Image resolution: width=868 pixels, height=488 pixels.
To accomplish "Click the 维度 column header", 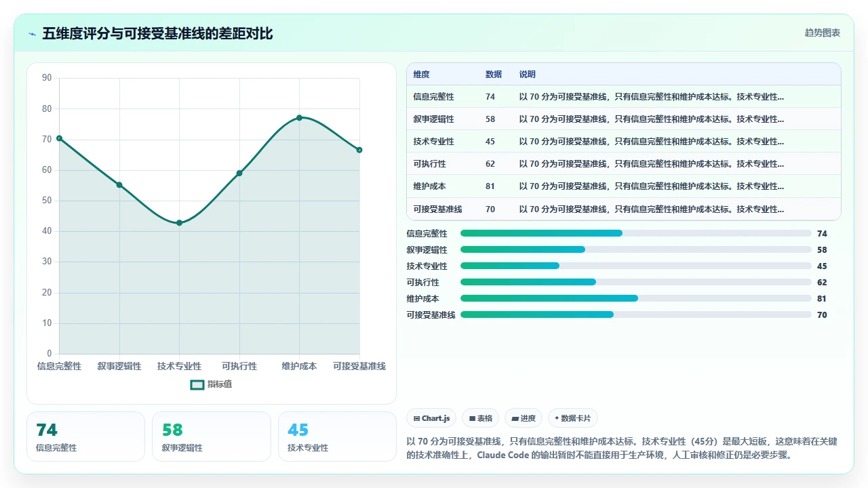I will coord(421,75).
